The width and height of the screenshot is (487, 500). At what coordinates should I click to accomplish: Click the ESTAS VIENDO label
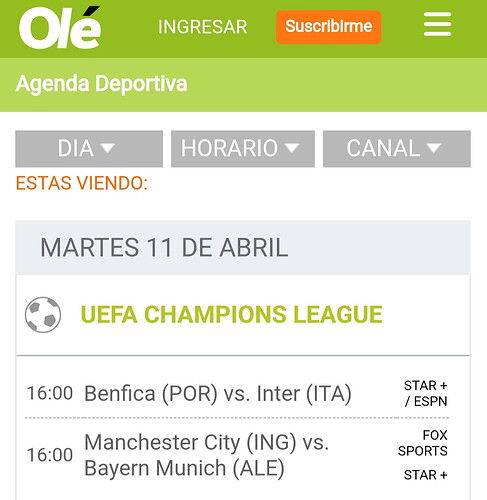(x=82, y=183)
